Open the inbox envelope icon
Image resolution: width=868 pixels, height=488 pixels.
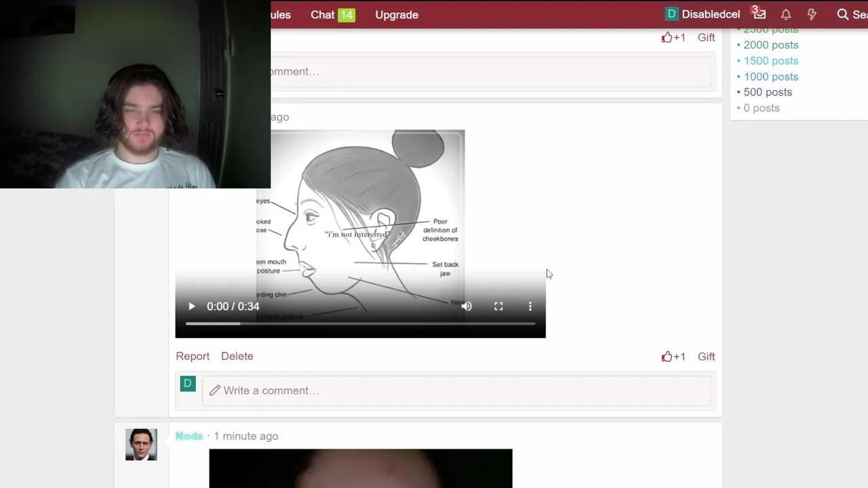(x=759, y=14)
